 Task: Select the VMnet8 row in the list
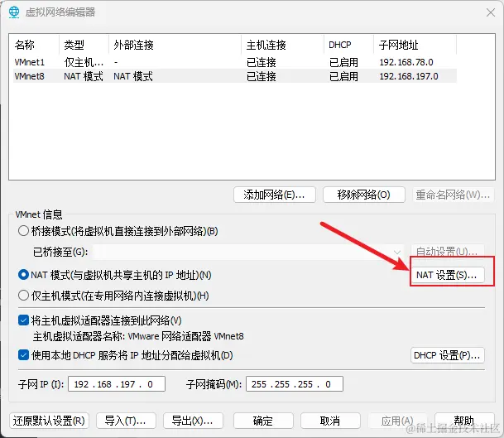235,76
